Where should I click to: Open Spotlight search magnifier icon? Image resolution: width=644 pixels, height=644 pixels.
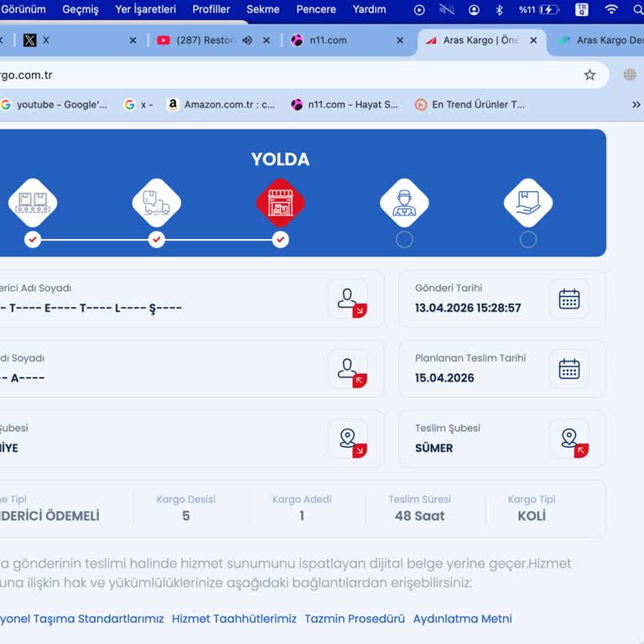(x=639, y=9)
